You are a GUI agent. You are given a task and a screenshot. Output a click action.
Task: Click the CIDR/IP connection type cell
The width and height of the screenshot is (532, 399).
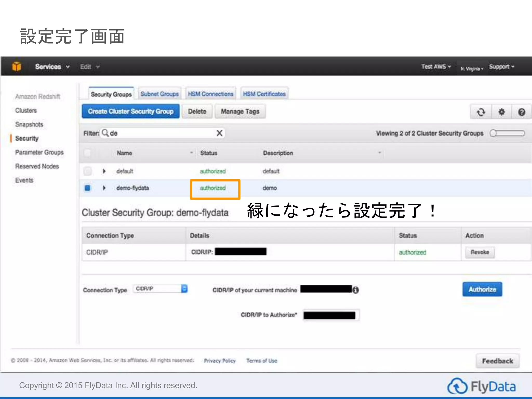97,252
